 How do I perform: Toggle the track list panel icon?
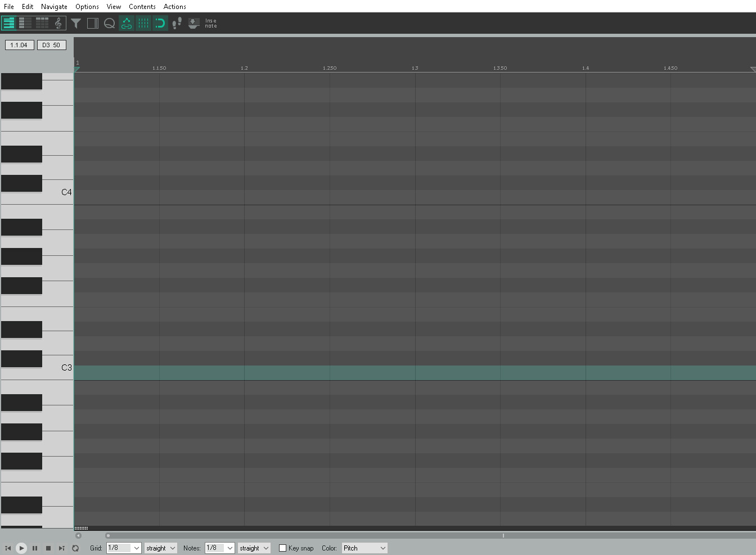tap(93, 23)
